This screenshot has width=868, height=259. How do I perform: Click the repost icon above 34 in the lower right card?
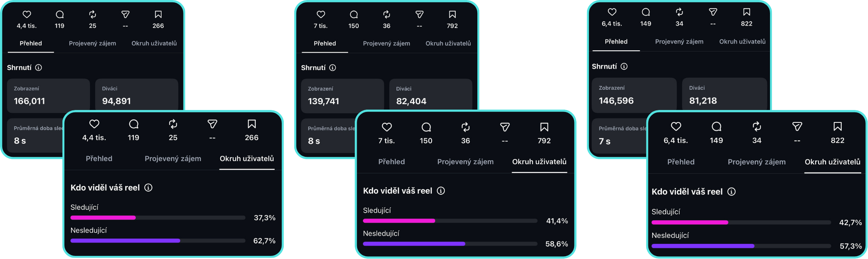(757, 126)
